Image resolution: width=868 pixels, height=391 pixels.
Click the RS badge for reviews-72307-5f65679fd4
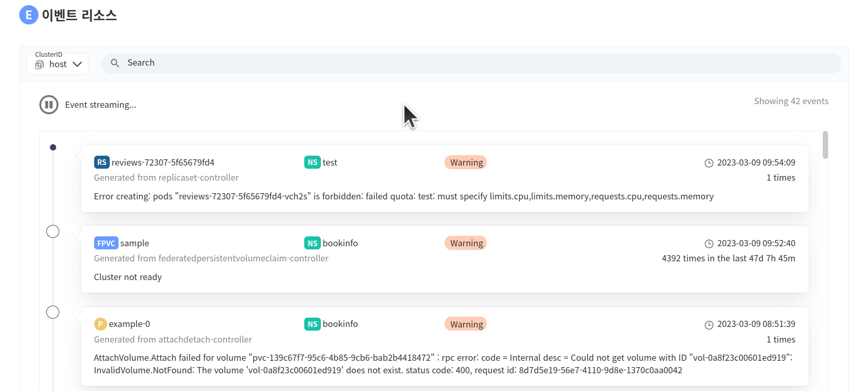tap(101, 162)
